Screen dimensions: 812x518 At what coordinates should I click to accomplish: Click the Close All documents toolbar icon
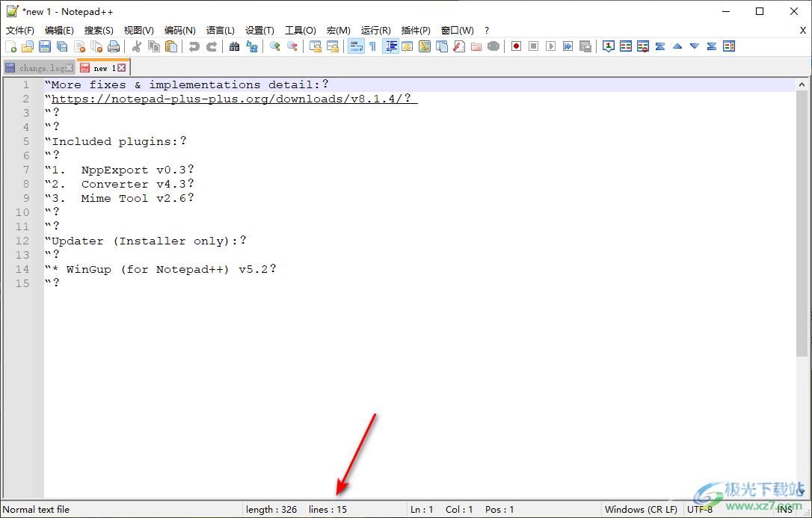pos(96,46)
